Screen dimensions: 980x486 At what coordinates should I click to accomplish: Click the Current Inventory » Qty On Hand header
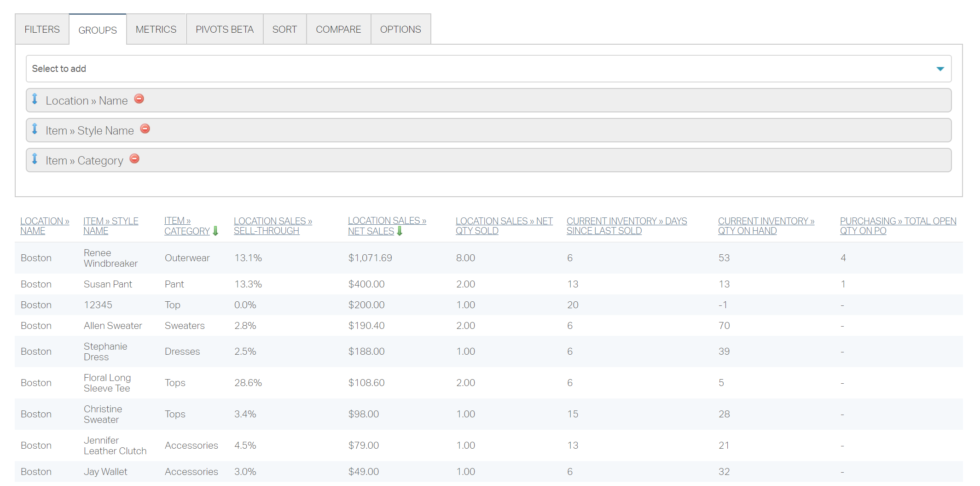(x=766, y=225)
